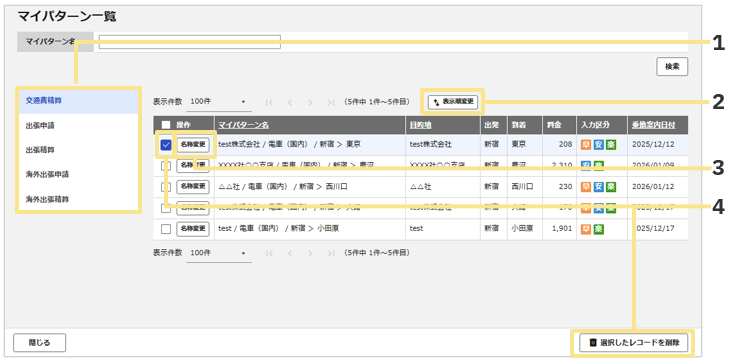Click the arrival cell 東京
Image resolution: width=730 pixels, height=363 pixels.
[x=519, y=145]
